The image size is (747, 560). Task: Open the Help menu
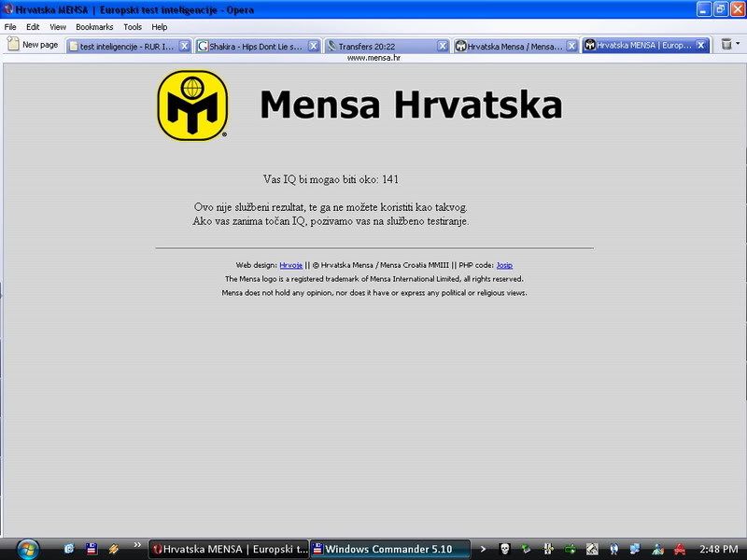click(x=159, y=27)
